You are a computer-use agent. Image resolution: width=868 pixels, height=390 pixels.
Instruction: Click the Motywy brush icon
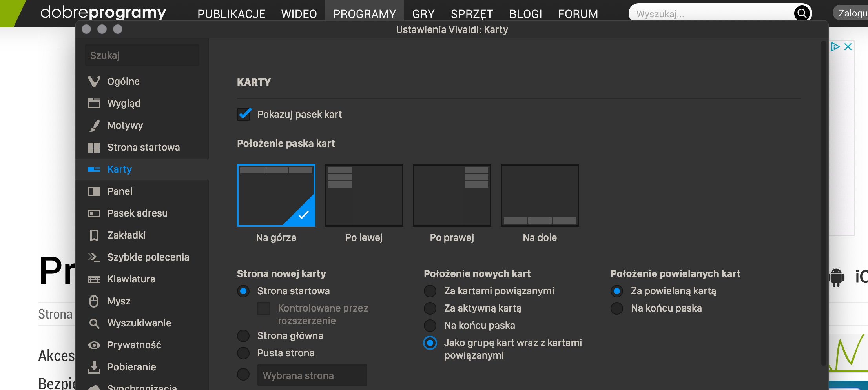94,126
